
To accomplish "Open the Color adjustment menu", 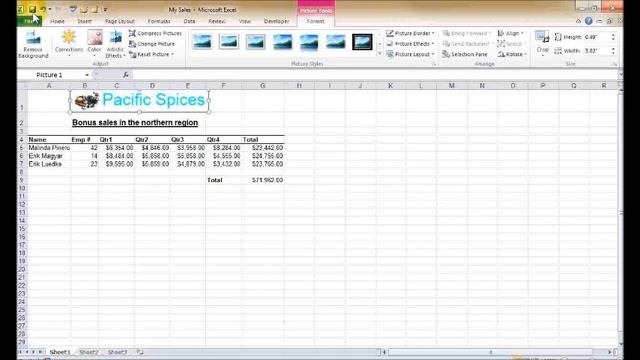I will coord(94,44).
